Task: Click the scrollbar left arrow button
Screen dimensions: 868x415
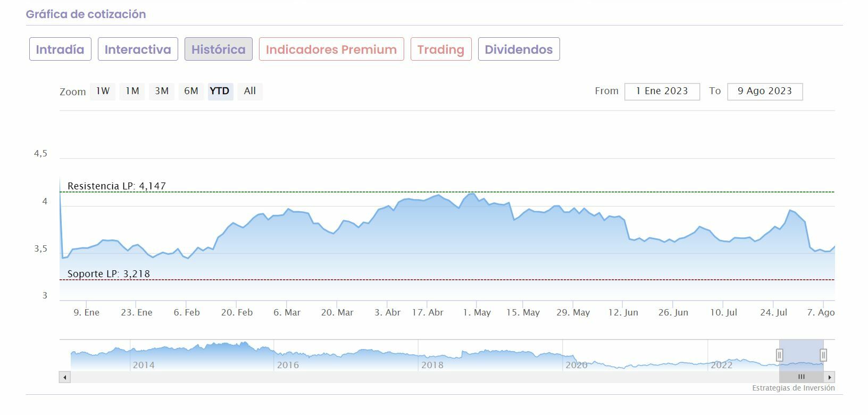Action: (65, 377)
